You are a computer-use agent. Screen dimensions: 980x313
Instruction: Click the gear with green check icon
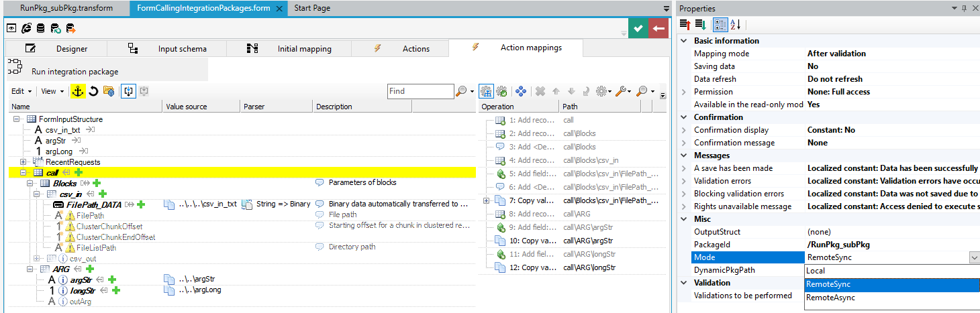(501, 91)
